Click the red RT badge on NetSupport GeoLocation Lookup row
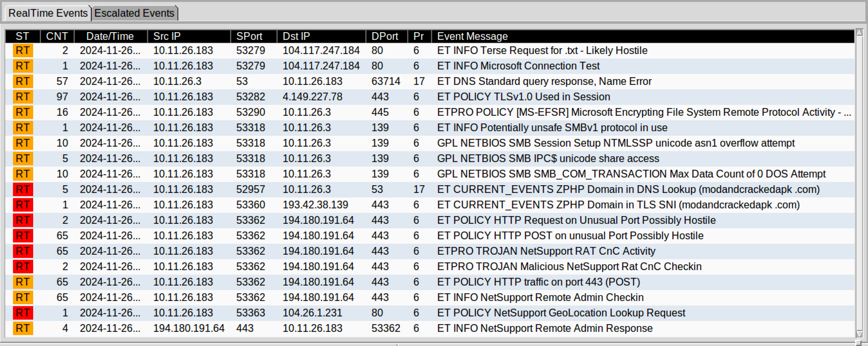Image resolution: width=868 pixels, height=346 pixels. 23,313
